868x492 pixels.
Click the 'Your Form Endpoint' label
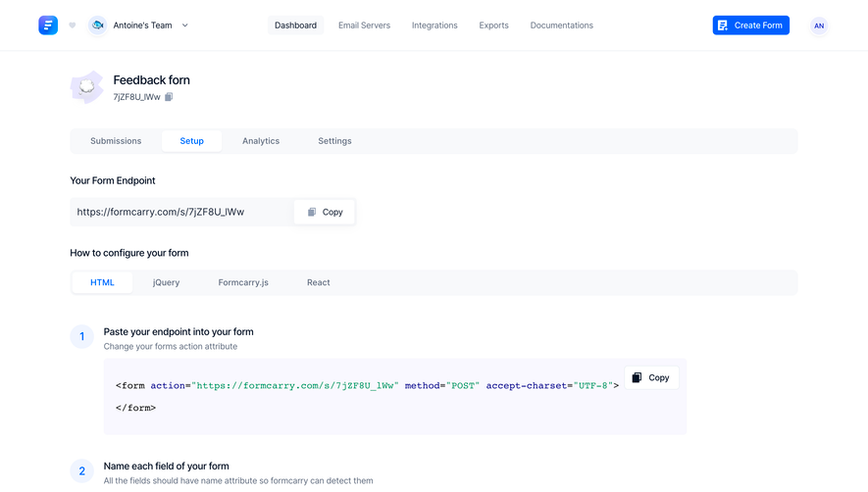click(113, 180)
